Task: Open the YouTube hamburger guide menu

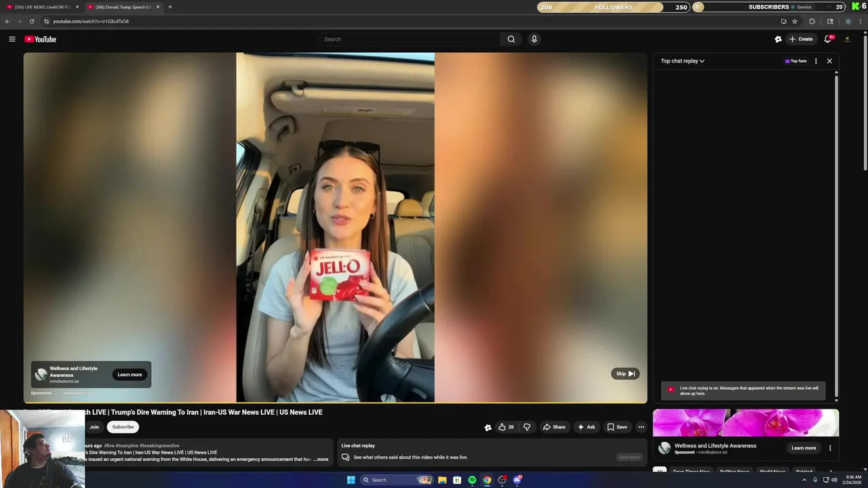Action: point(12,39)
